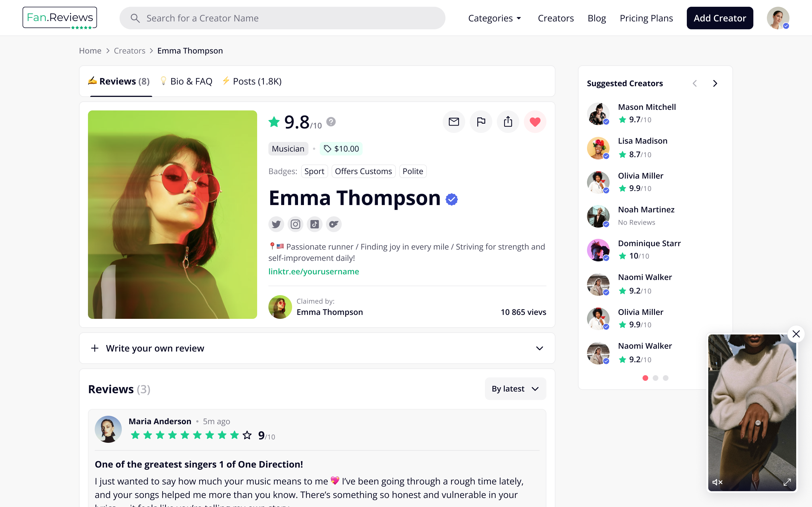Screen dimensions: 812x507
Task: Click the question mark beside the 9.8 rating
Action: (332, 122)
